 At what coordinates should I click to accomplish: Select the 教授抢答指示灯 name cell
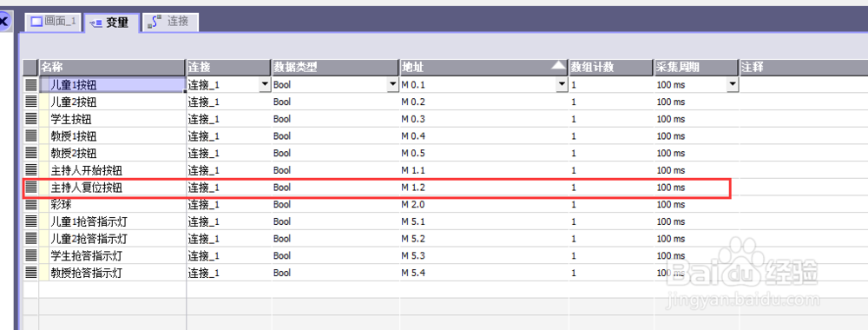tap(112, 273)
